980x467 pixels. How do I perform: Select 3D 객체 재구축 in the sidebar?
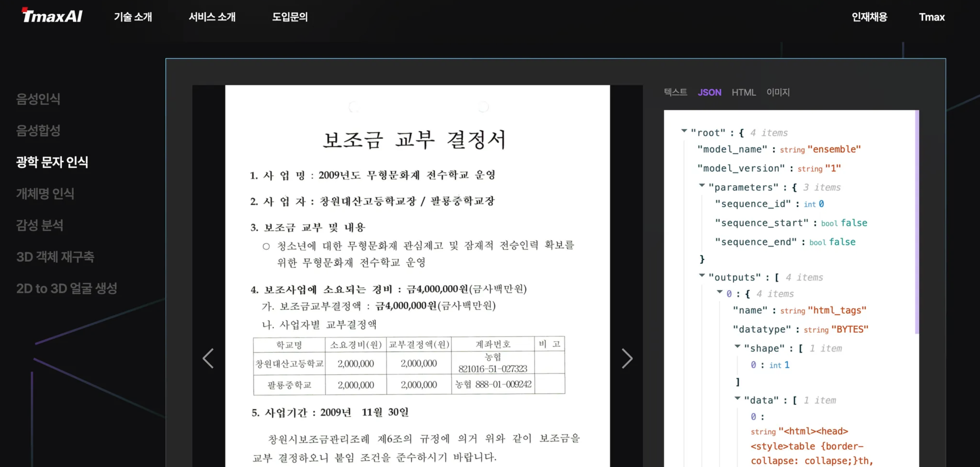pos(55,257)
